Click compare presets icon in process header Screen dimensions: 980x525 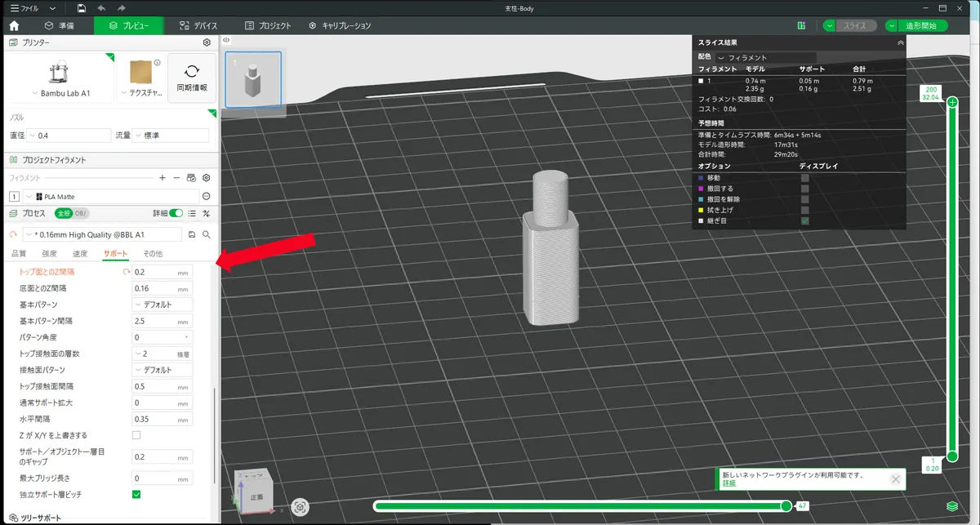pyautogui.click(x=207, y=213)
